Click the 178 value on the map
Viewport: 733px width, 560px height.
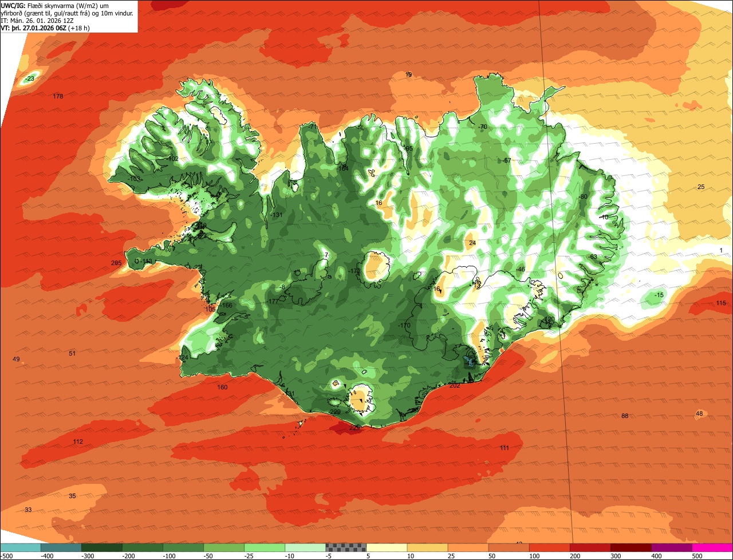pyautogui.click(x=58, y=96)
